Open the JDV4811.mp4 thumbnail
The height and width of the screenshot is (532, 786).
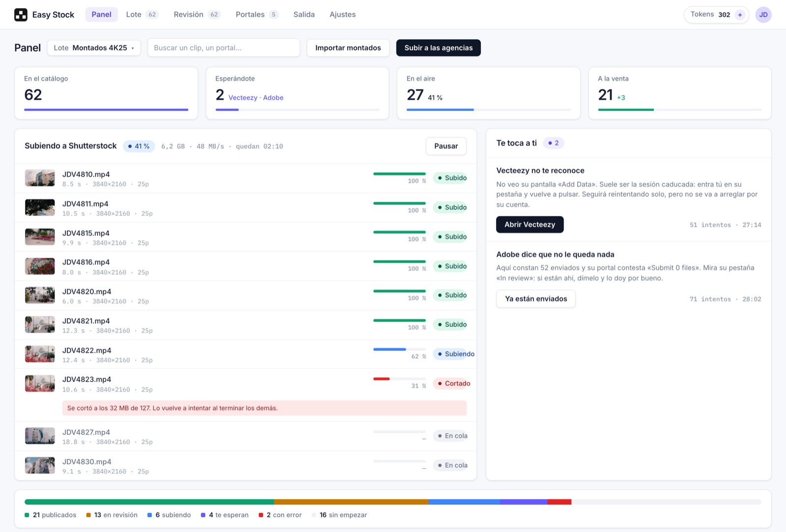(40, 207)
